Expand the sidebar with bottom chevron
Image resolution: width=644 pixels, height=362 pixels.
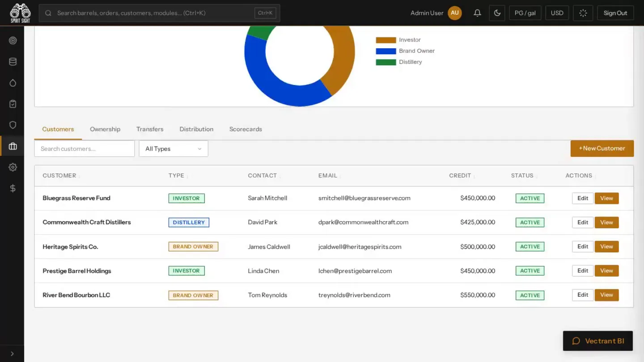coord(12,354)
